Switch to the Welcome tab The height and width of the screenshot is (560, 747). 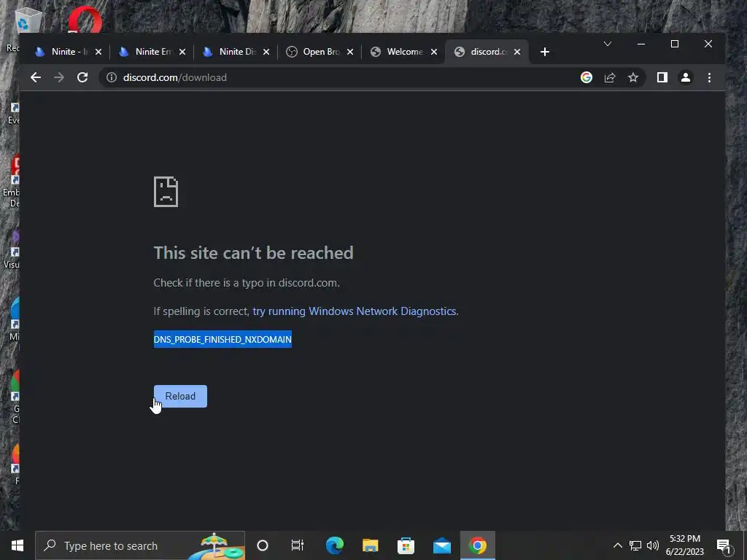(x=404, y=52)
